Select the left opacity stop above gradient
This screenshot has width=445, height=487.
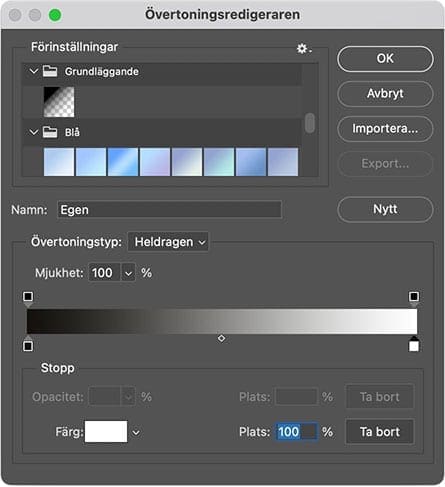(28, 297)
